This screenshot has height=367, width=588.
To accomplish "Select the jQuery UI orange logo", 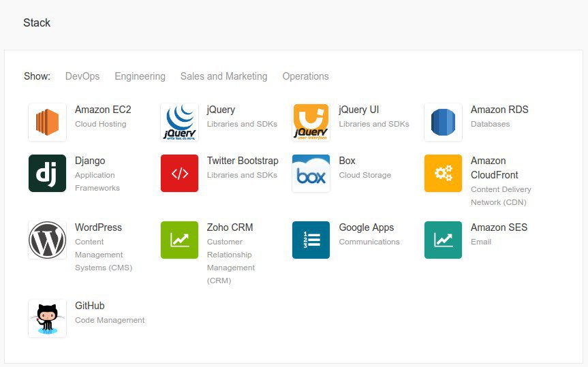I will [x=311, y=122].
